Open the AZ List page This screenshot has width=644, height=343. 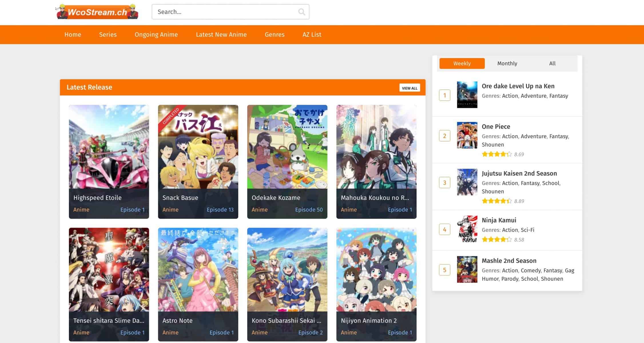click(312, 35)
